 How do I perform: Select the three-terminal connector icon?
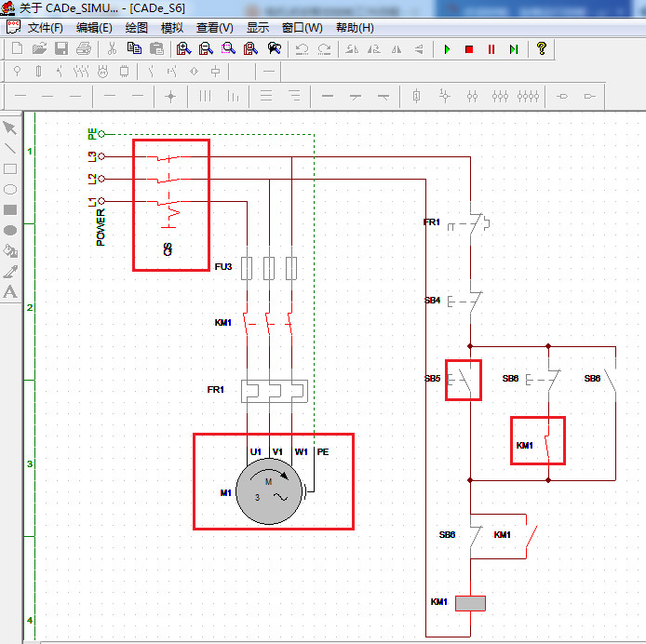(500, 97)
